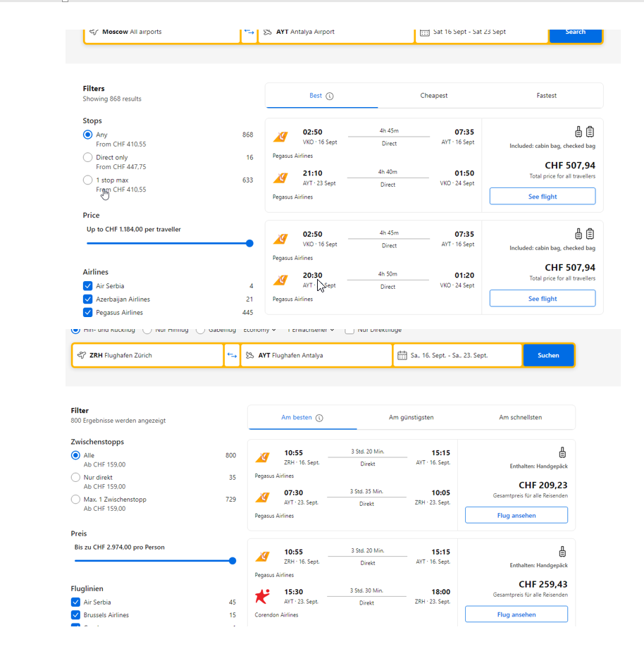Click See flight for 20:30 return card

[543, 298]
